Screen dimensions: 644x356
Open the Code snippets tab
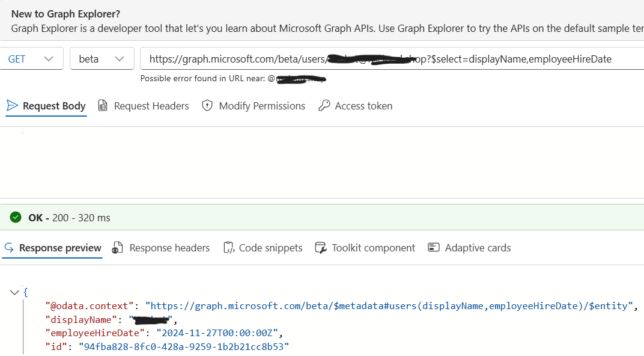click(x=263, y=248)
